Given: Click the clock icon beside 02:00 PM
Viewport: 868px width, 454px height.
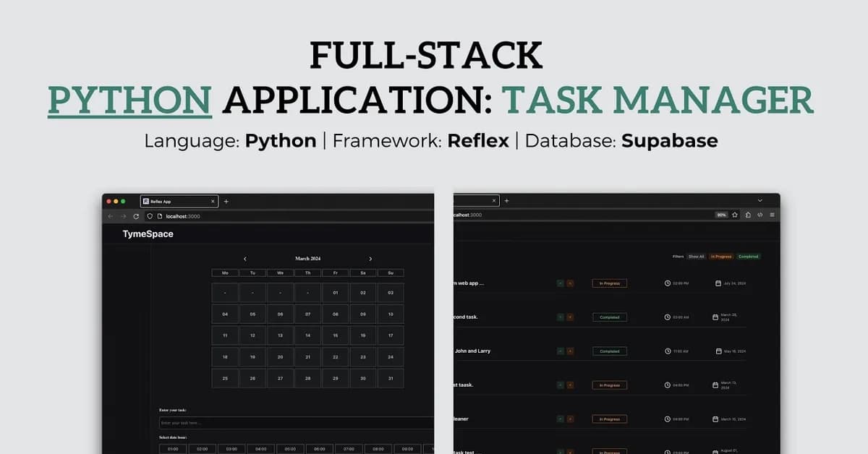Looking at the screenshot, I should [669, 283].
